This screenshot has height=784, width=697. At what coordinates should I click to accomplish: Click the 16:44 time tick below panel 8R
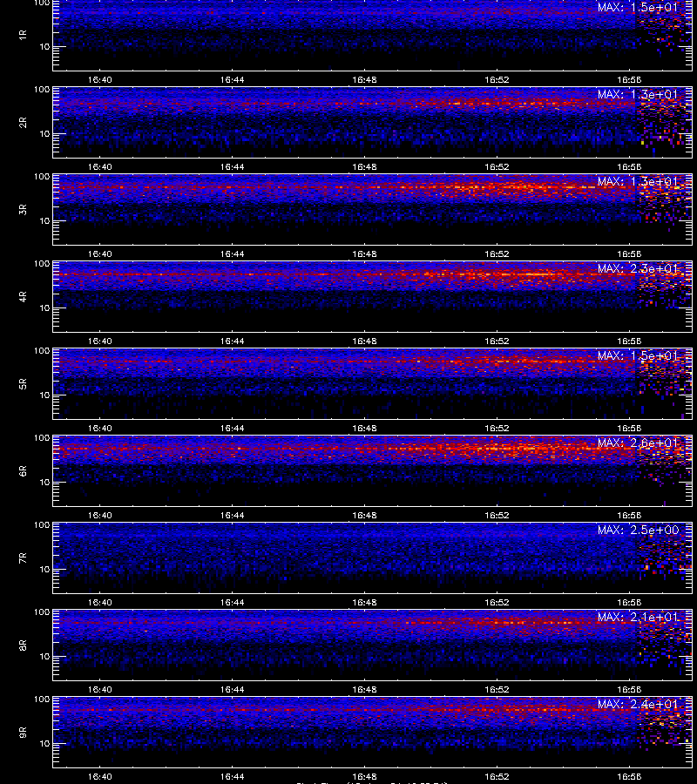[232, 689]
